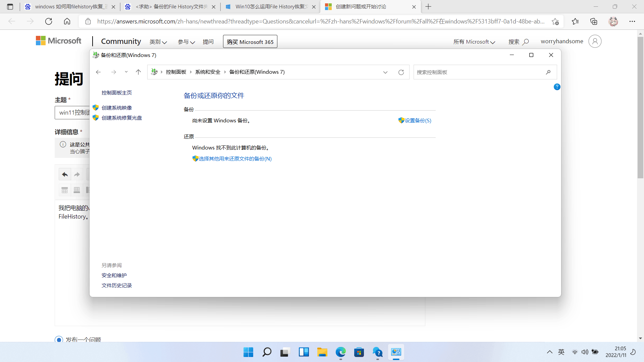Click the Back arrow in Control Panel window

98,72
